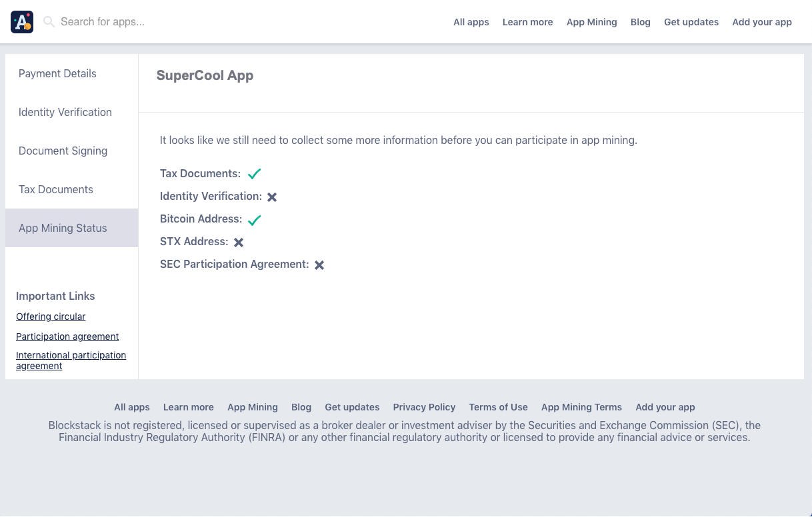The image size is (812, 517).
Task: Click the SEC Participation Agreement X mark
Action: (x=319, y=265)
